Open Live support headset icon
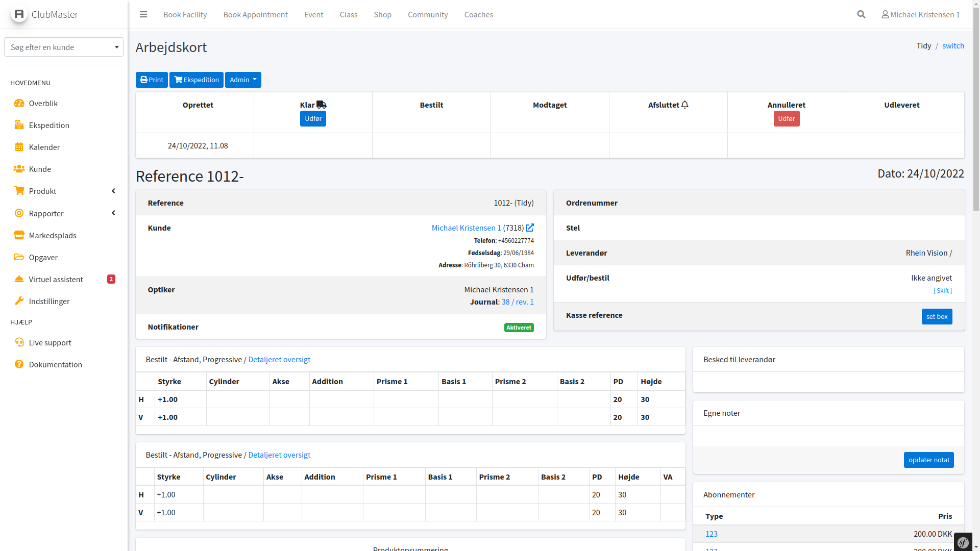This screenshot has height=551, width=980. pyautogui.click(x=19, y=342)
